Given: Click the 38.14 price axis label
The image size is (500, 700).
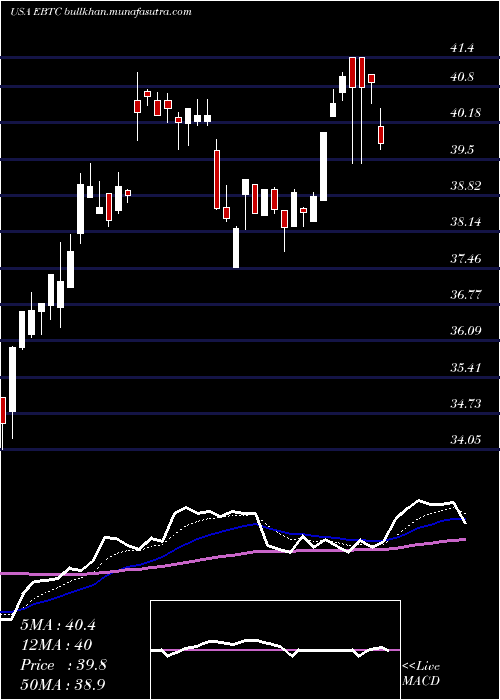Looking at the screenshot, I should (466, 222).
